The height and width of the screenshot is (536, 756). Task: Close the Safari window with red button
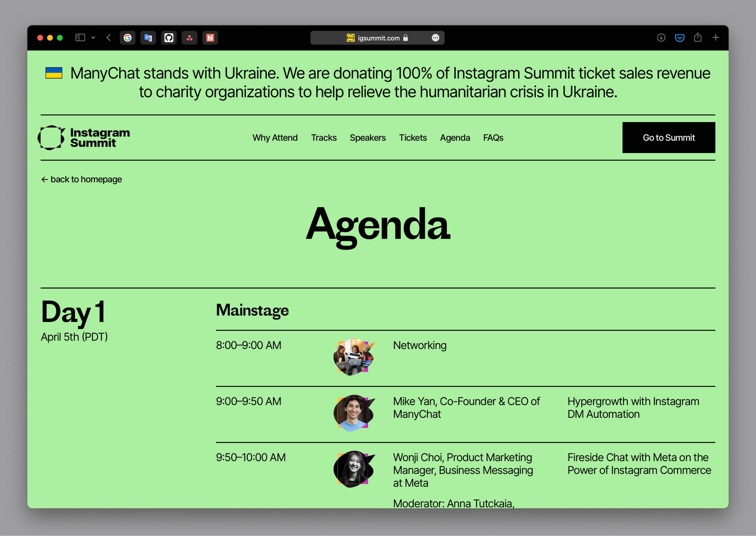[x=40, y=38]
